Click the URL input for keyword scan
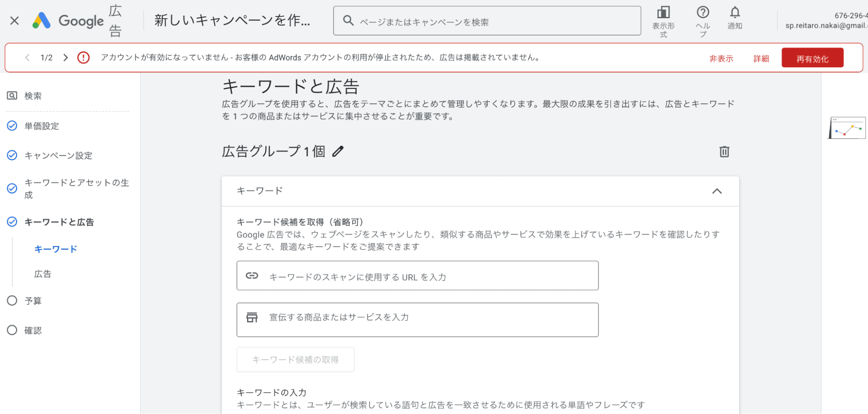This screenshot has width=868, height=414. 417,276
